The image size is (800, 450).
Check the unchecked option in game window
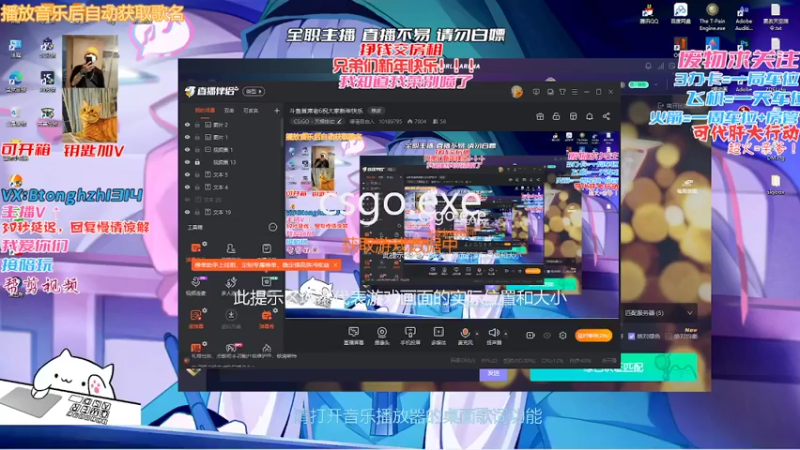(x=669, y=336)
